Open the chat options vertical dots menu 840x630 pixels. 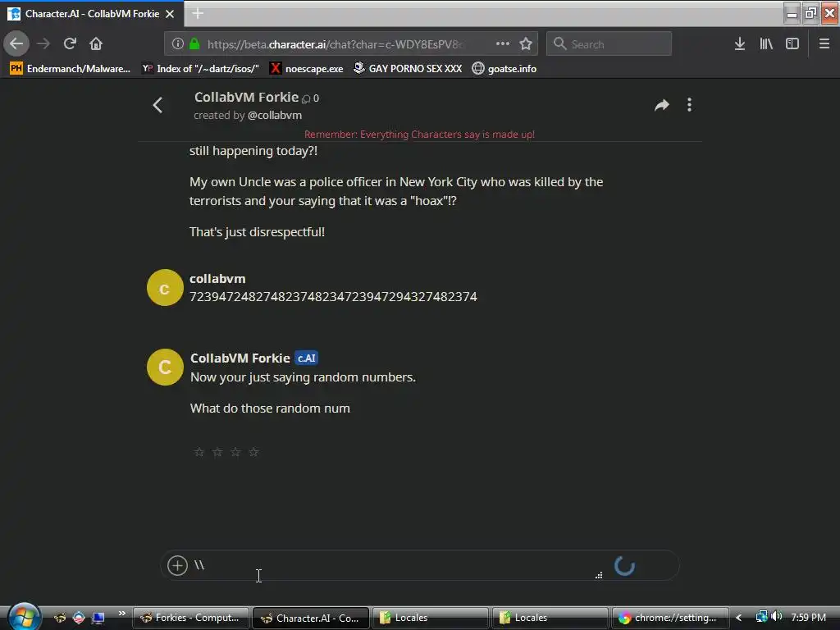tap(689, 104)
